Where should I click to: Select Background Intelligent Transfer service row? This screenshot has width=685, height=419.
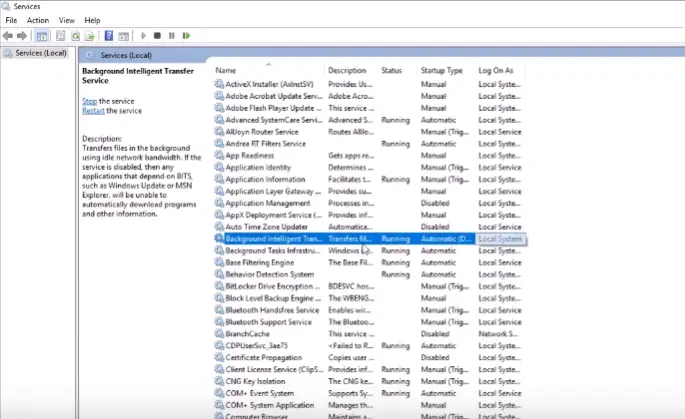370,239
